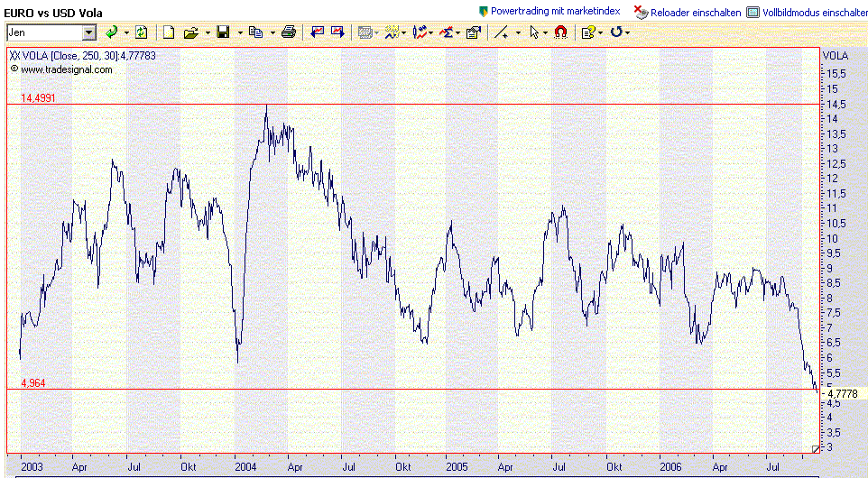Click the chart resize grip corner
The width and height of the screenshot is (868, 478).
click(815, 448)
